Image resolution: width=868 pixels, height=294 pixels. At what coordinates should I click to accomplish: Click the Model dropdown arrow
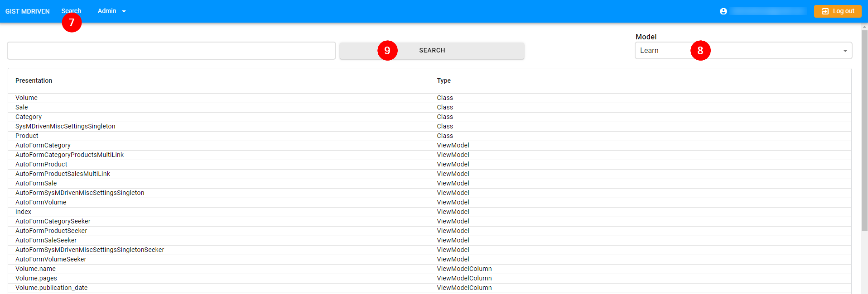(x=845, y=51)
